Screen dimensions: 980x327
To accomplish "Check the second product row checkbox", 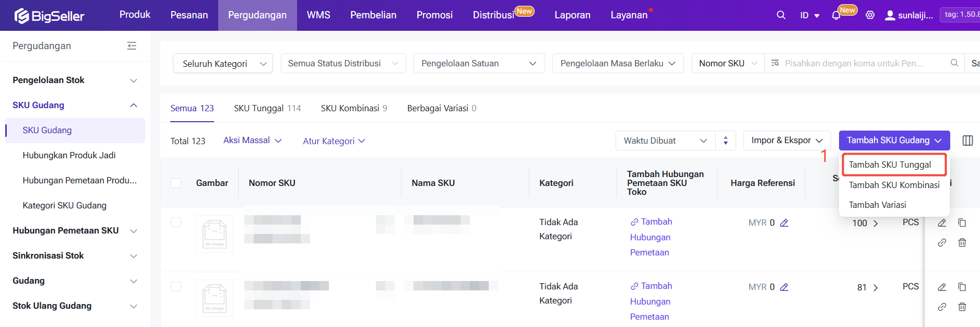I will coord(176,287).
